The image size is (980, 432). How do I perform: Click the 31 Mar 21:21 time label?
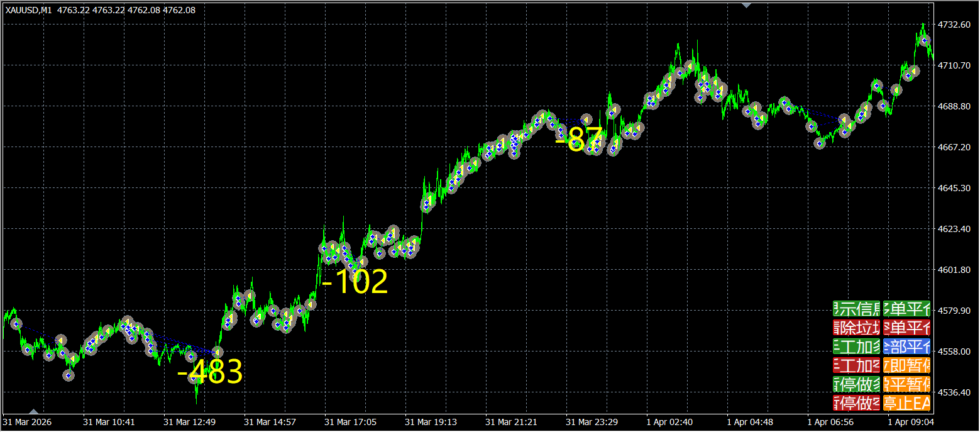point(511,422)
